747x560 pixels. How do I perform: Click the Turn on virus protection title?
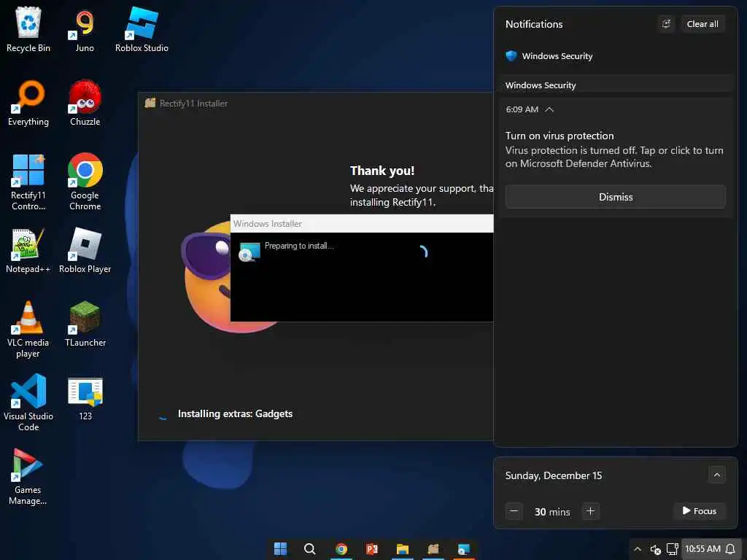(560, 136)
